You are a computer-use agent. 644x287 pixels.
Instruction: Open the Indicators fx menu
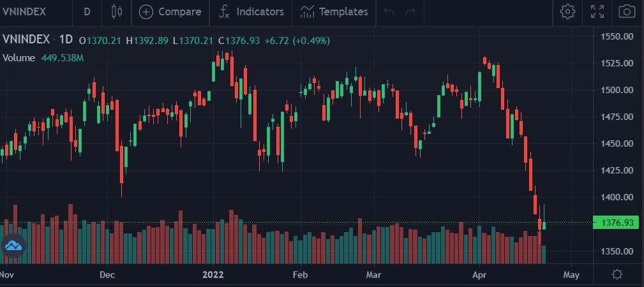[224, 11]
